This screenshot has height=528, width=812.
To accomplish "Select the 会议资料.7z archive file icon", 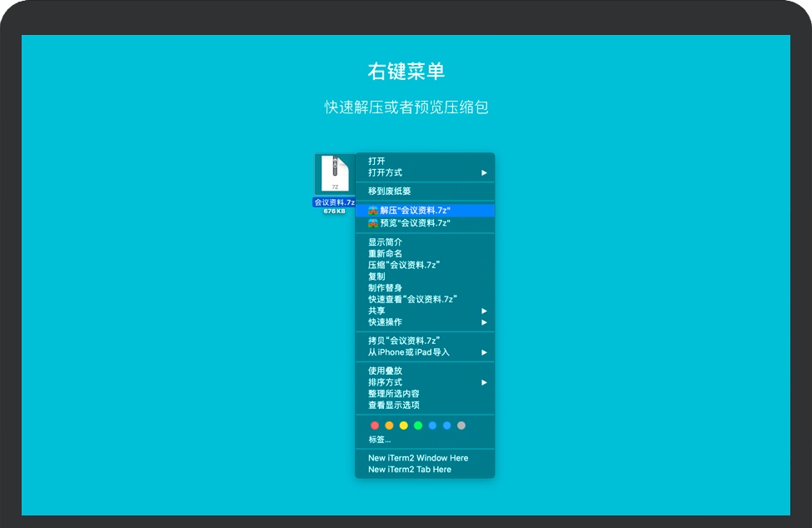I will 334,174.
